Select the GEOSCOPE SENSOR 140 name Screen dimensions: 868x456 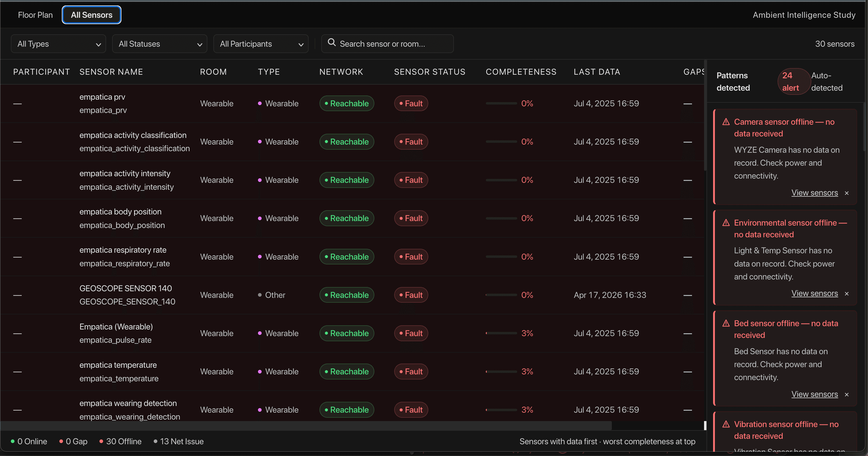126,288
